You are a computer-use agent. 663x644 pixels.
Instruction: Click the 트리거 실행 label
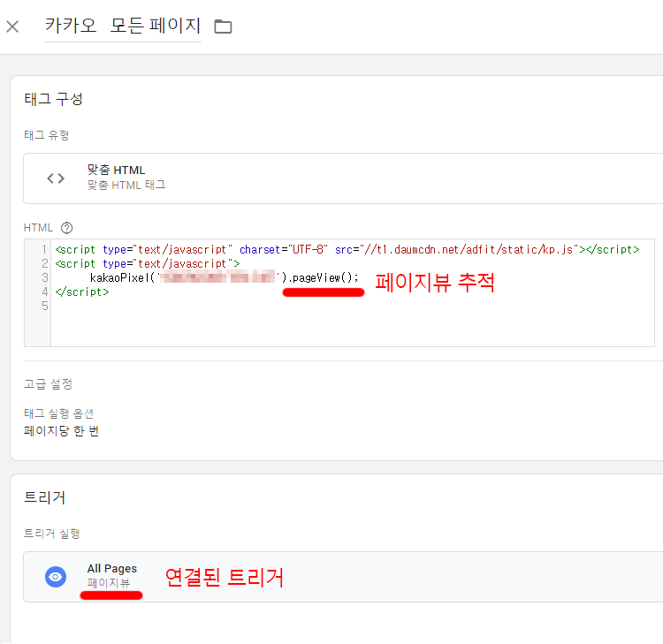click(x=52, y=534)
